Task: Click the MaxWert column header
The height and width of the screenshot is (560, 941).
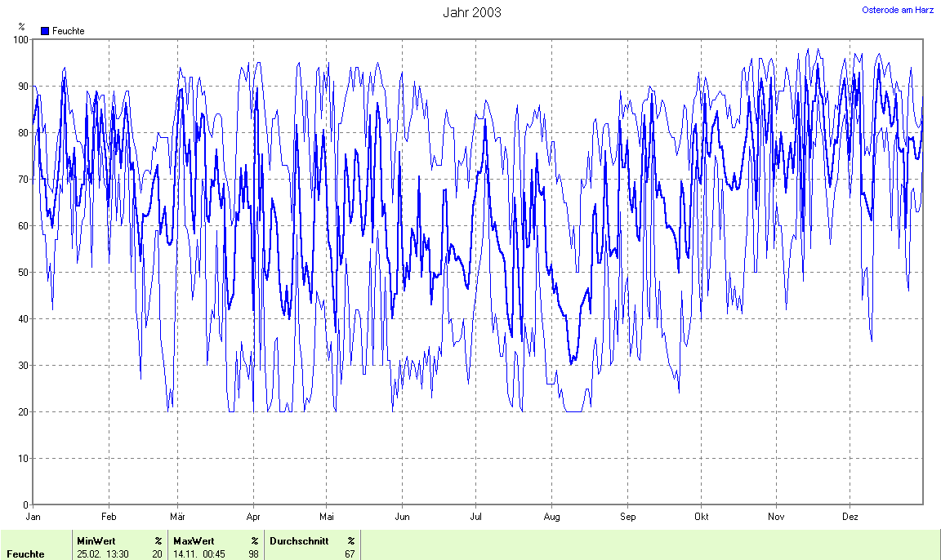Action: click(x=194, y=540)
